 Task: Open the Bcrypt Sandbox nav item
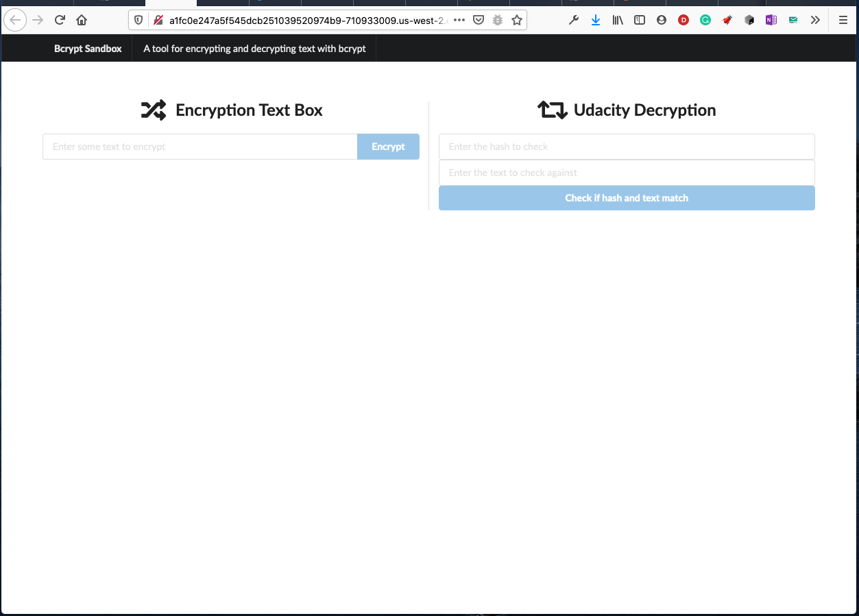pos(88,49)
